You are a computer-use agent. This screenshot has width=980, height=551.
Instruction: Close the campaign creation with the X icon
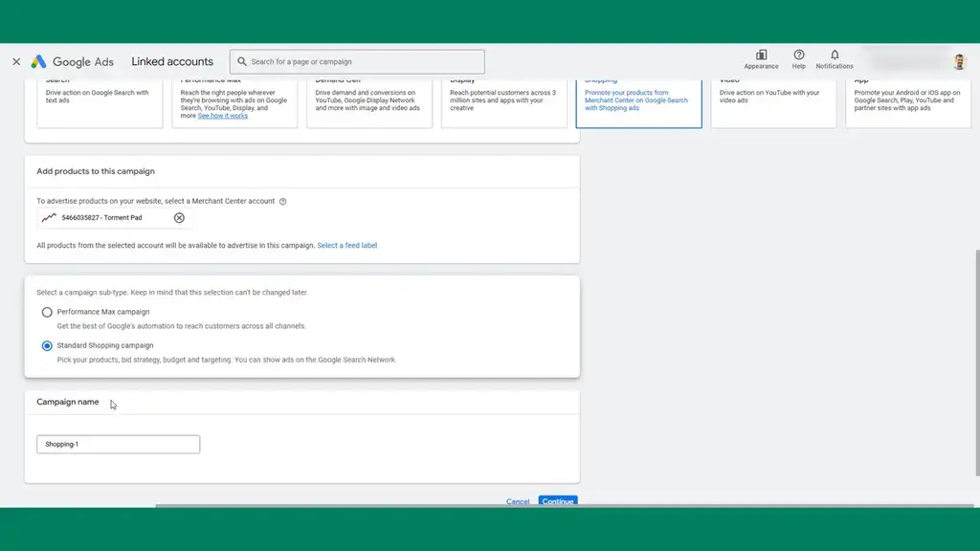16,61
